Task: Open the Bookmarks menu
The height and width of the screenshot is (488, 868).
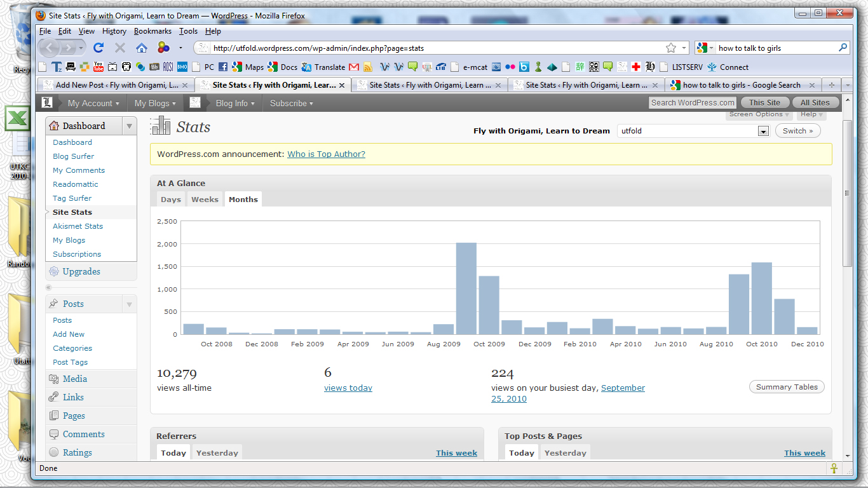Action: pyautogui.click(x=153, y=31)
